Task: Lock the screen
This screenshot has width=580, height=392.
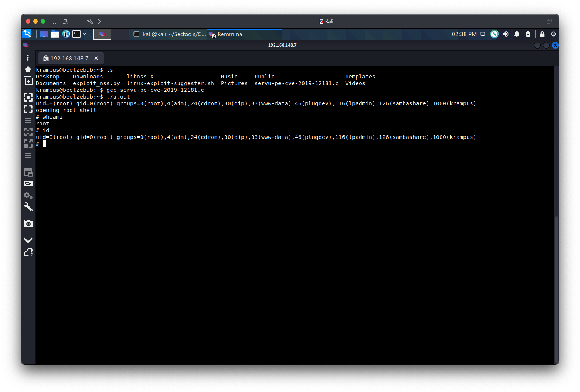Action: pos(542,34)
